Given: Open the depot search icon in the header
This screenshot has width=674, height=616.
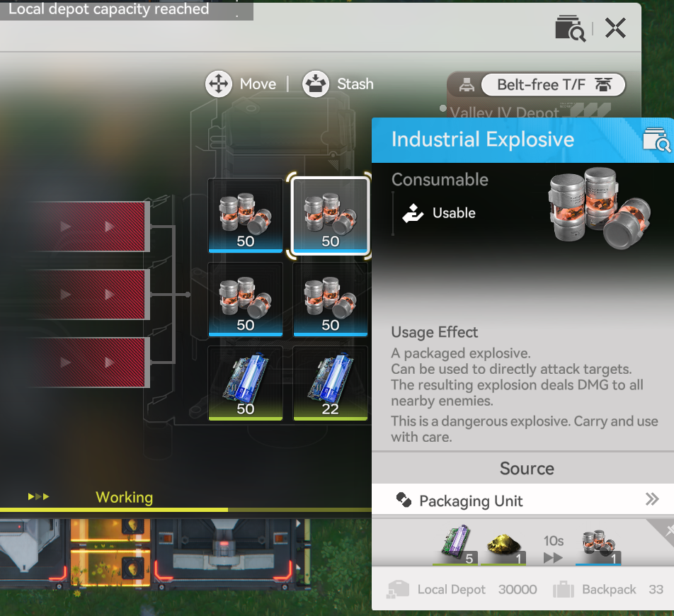Looking at the screenshot, I should tap(570, 28).
